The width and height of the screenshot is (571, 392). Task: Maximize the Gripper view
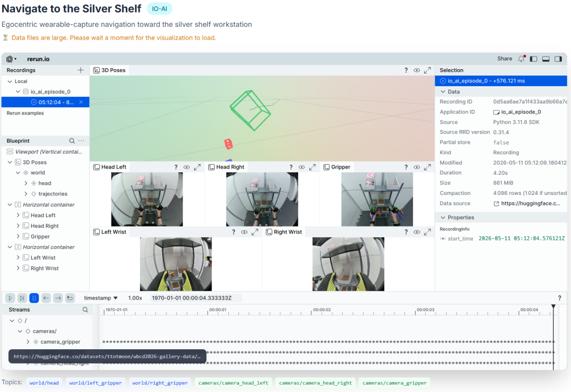click(428, 167)
